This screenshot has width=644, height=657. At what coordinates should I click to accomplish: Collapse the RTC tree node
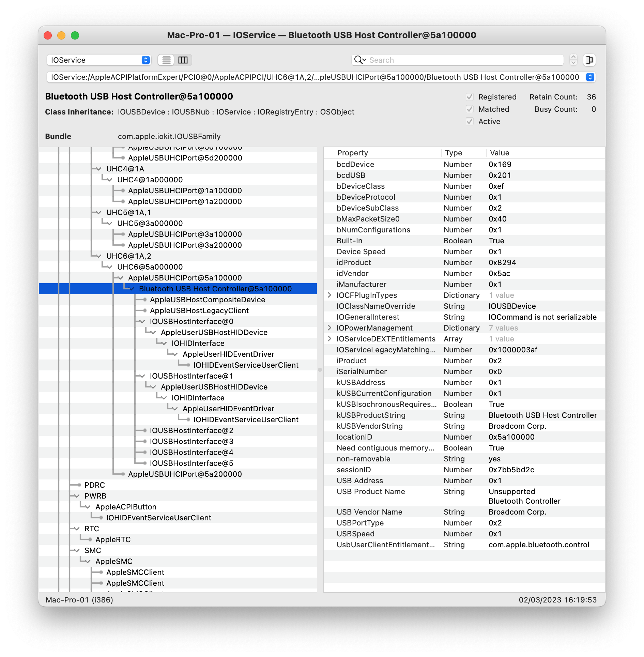click(x=77, y=529)
